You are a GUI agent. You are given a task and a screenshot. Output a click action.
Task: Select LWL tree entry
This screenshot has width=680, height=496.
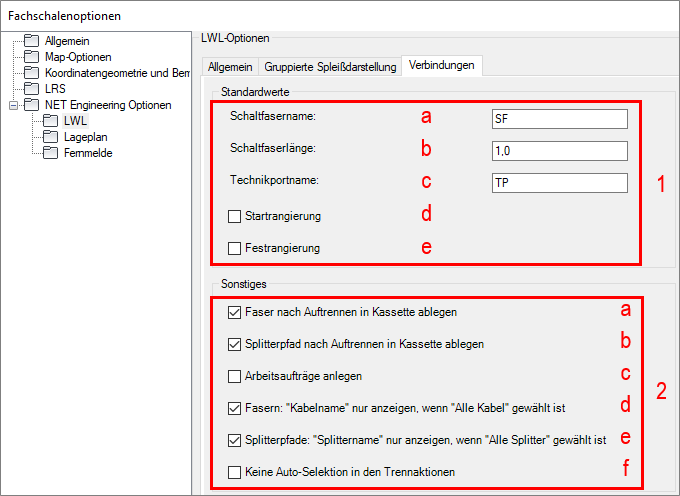tap(75, 121)
